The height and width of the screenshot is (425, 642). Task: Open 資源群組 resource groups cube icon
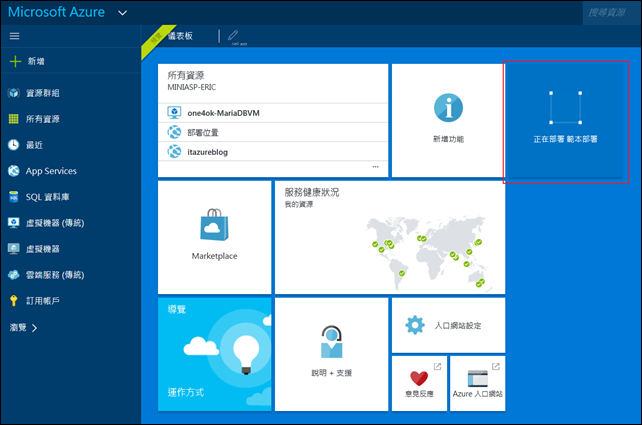pos(14,93)
